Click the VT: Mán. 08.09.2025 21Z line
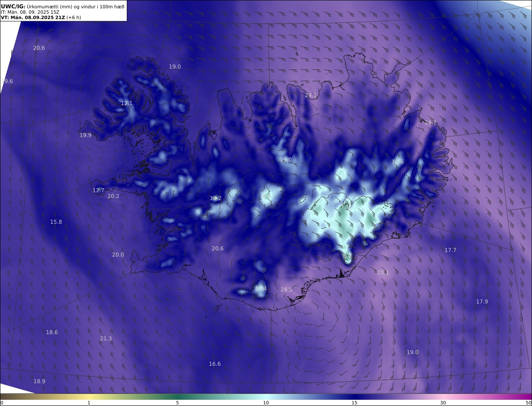Image resolution: width=532 pixels, height=406 pixels. [41, 17]
